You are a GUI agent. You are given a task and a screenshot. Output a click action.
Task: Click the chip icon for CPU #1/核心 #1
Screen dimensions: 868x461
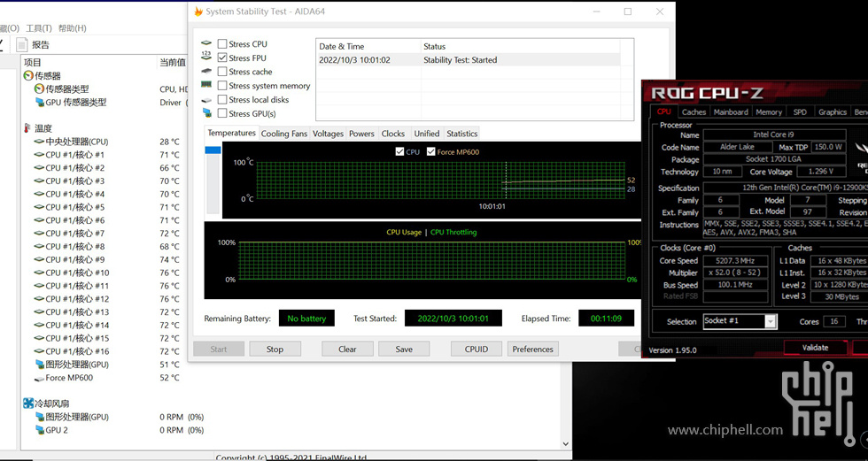(39, 155)
